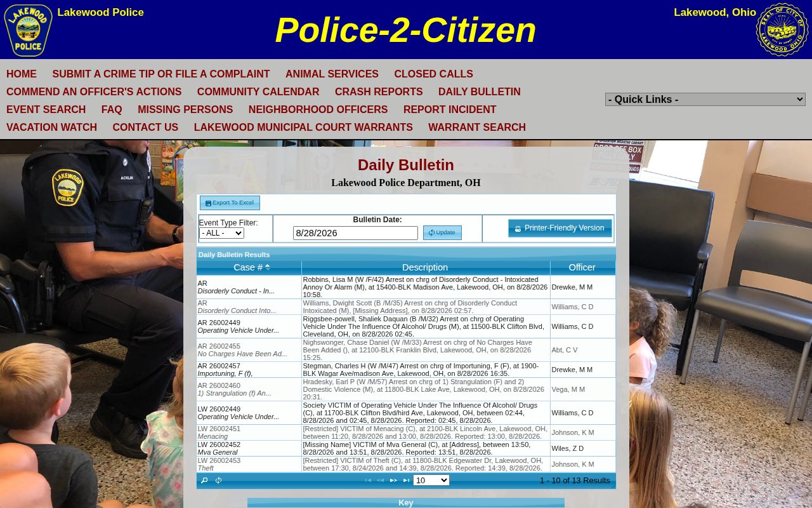Image resolution: width=812 pixels, height=508 pixels.
Task: Click officer name Wiles, Z D
Action: (x=568, y=448)
